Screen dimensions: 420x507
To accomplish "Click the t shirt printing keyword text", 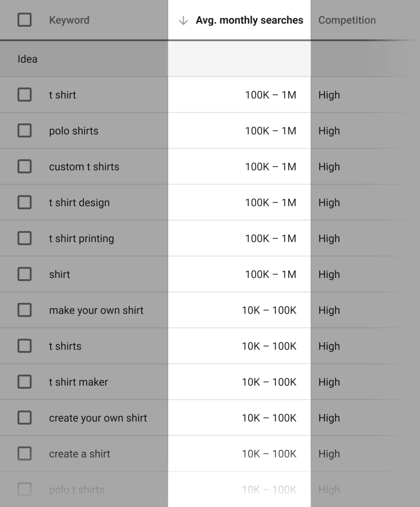I will 81,238.
